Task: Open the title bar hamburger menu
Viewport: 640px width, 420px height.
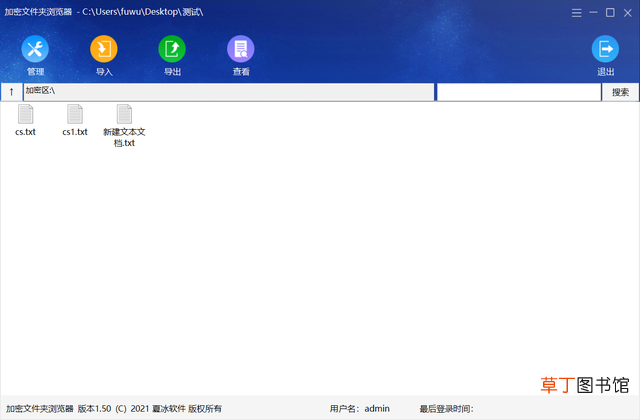Action: pos(576,13)
